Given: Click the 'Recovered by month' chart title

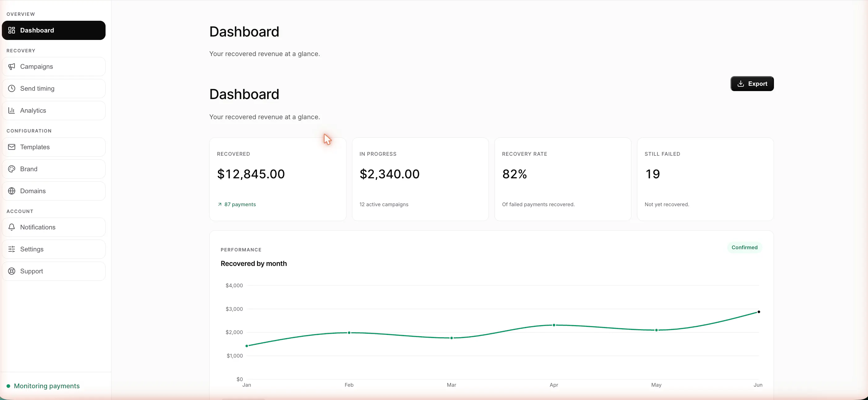Looking at the screenshot, I should point(254,263).
